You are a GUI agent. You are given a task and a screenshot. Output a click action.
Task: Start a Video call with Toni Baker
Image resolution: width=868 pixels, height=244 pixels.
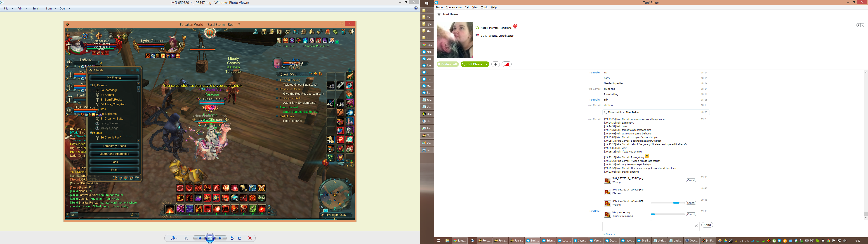pos(448,64)
